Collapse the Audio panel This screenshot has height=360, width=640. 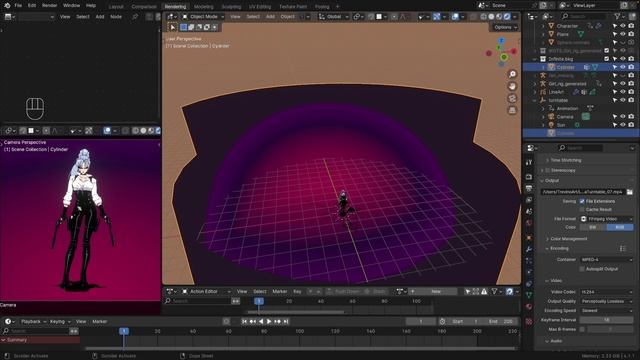tap(556, 341)
